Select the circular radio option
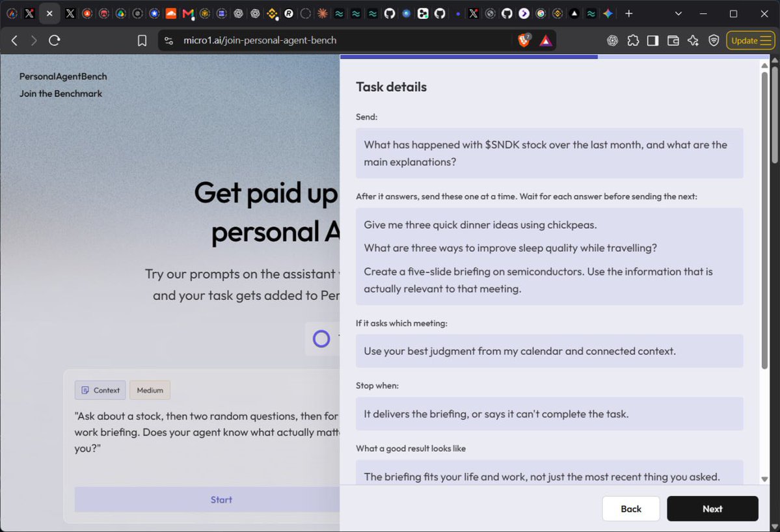 (x=321, y=339)
